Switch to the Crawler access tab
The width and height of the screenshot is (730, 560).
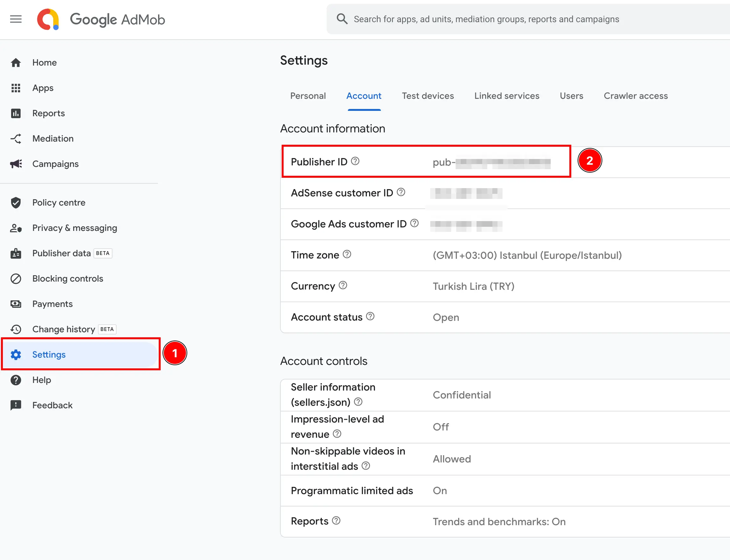636,96
